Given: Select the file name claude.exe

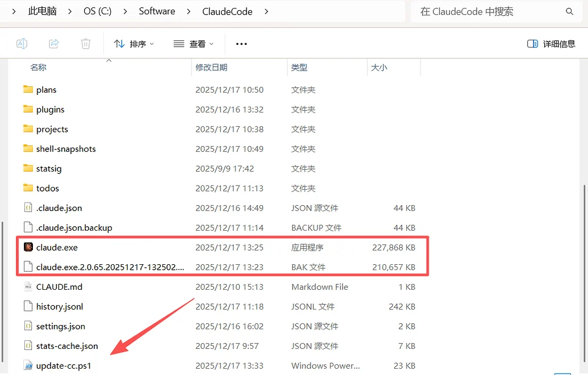Looking at the screenshot, I should pyautogui.click(x=57, y=248).
